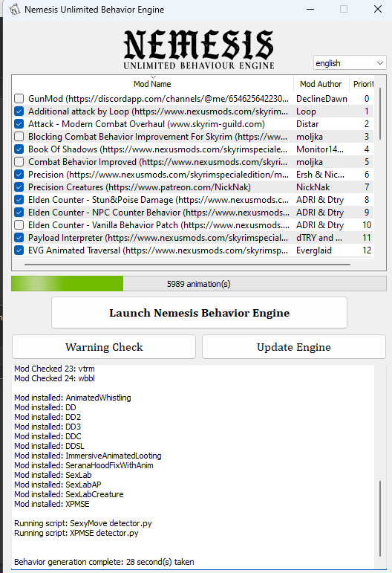
Task: Click the Nemesis app icon in title bar
Action: click(x=15, y=9)
